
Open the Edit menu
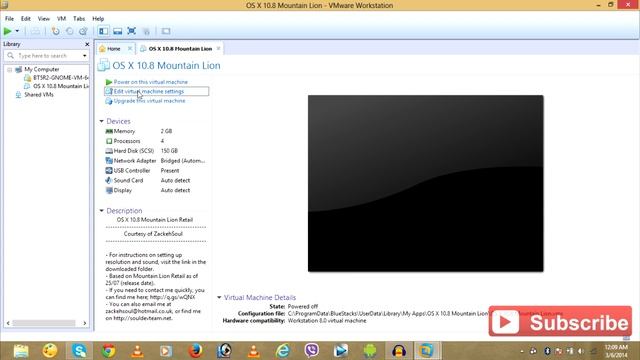coord(26,19)
